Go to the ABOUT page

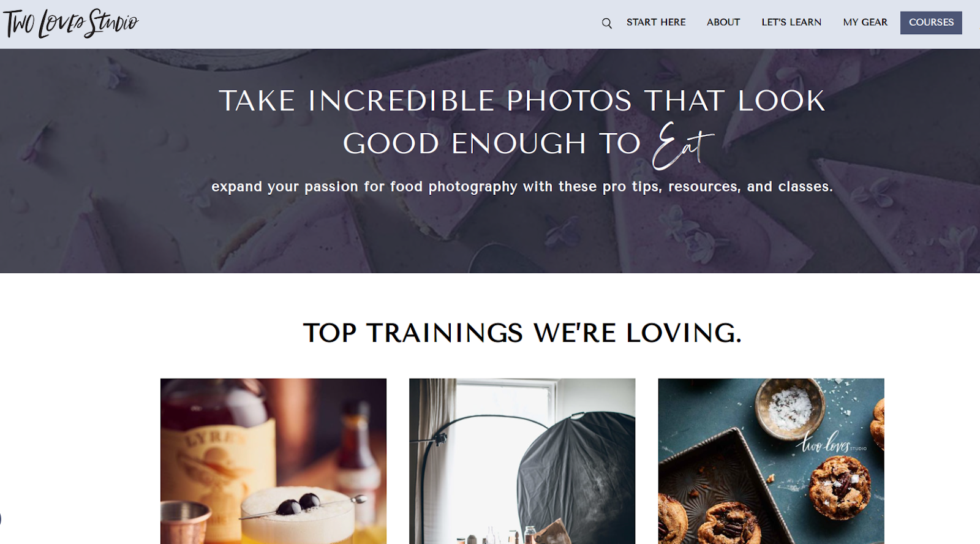723,22
